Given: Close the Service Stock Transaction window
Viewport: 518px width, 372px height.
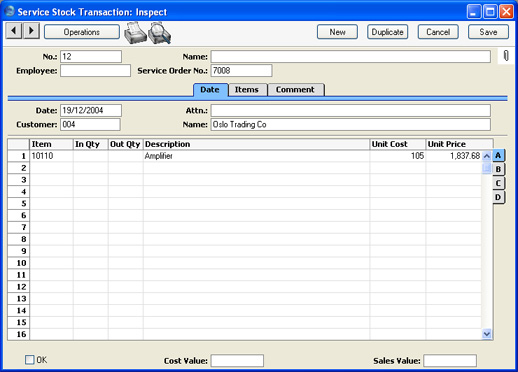Looking at the screenshot, I should tap(506, 12).
